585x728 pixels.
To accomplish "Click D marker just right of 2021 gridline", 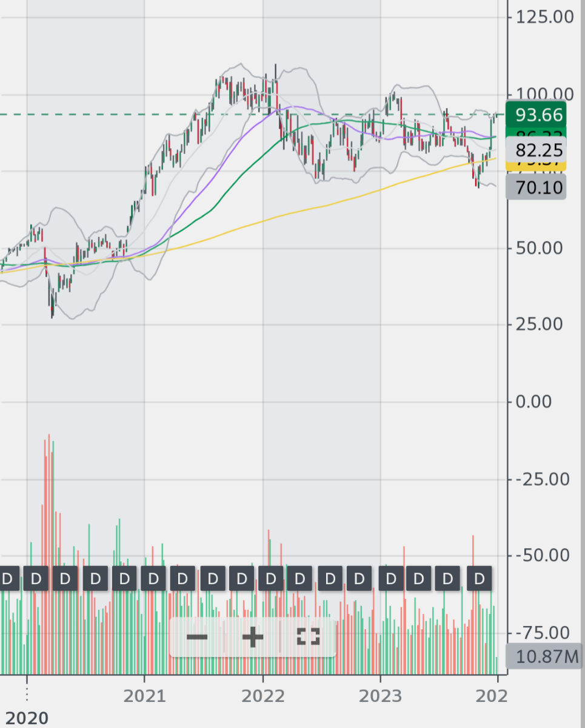I will tap(154, 579).
